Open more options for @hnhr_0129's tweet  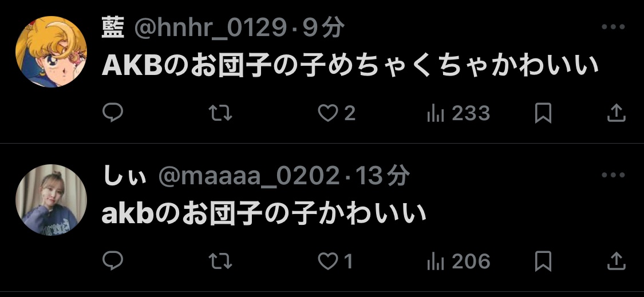tap(613, 27)
